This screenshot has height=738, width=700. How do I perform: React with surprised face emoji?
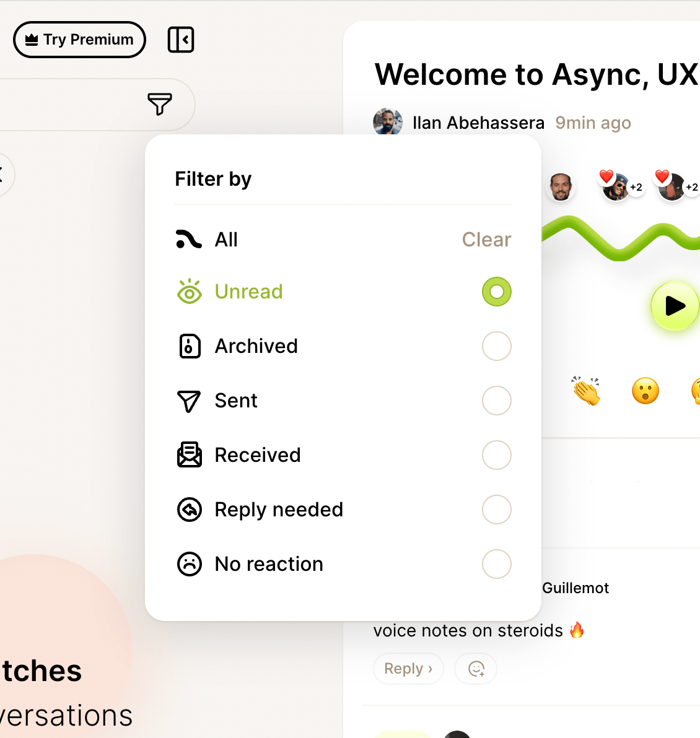tap(645, 391)
